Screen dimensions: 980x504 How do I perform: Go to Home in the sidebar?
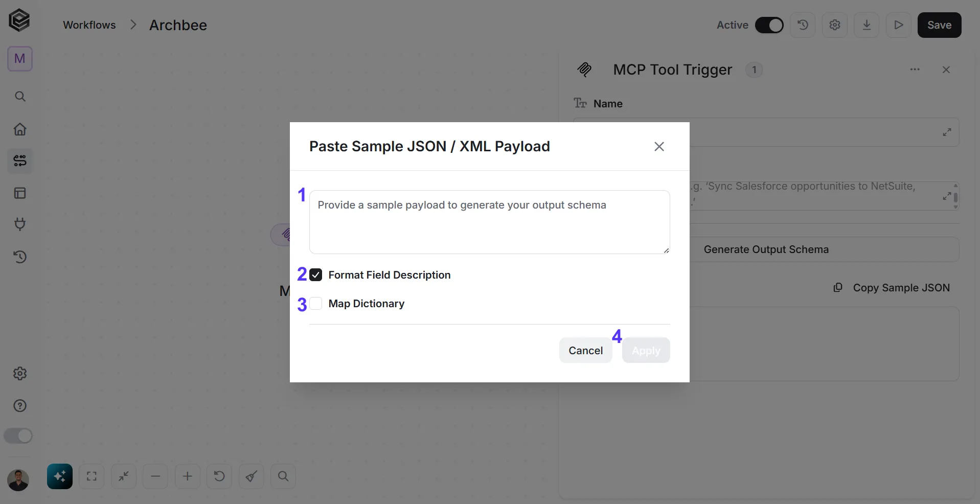pyautogui.click(x=20, y=129)
